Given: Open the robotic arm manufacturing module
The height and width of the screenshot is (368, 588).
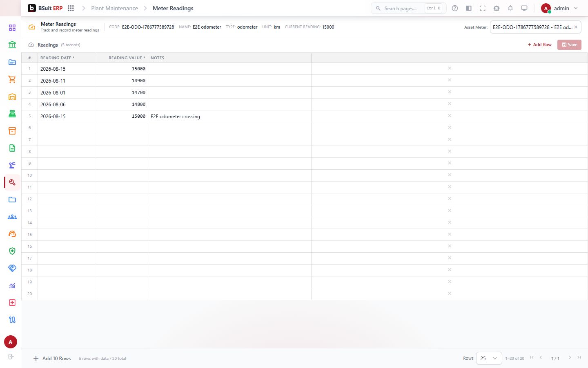Looking at the screenshot, I should tap(12, 165).
